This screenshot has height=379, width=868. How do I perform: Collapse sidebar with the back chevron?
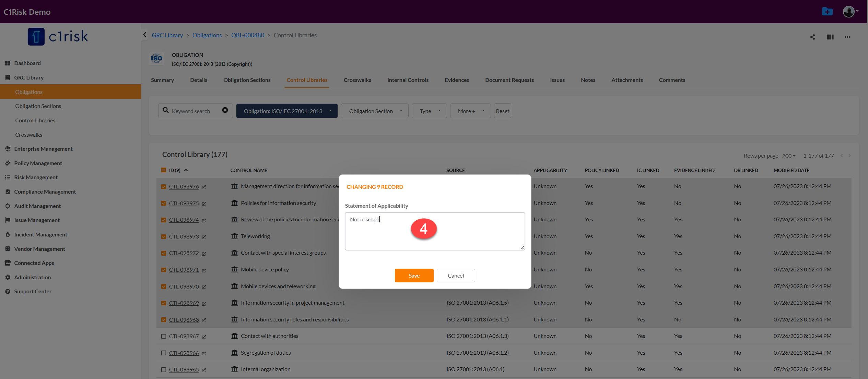click(x=145, y=35)
